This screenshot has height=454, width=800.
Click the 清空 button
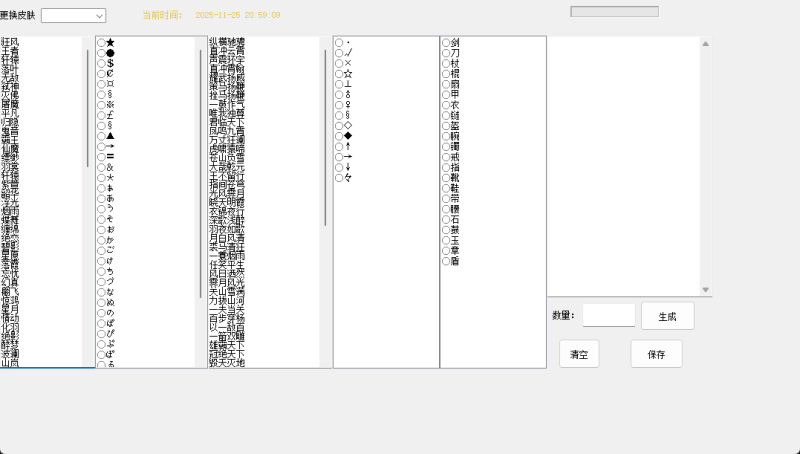coord(579,354)
